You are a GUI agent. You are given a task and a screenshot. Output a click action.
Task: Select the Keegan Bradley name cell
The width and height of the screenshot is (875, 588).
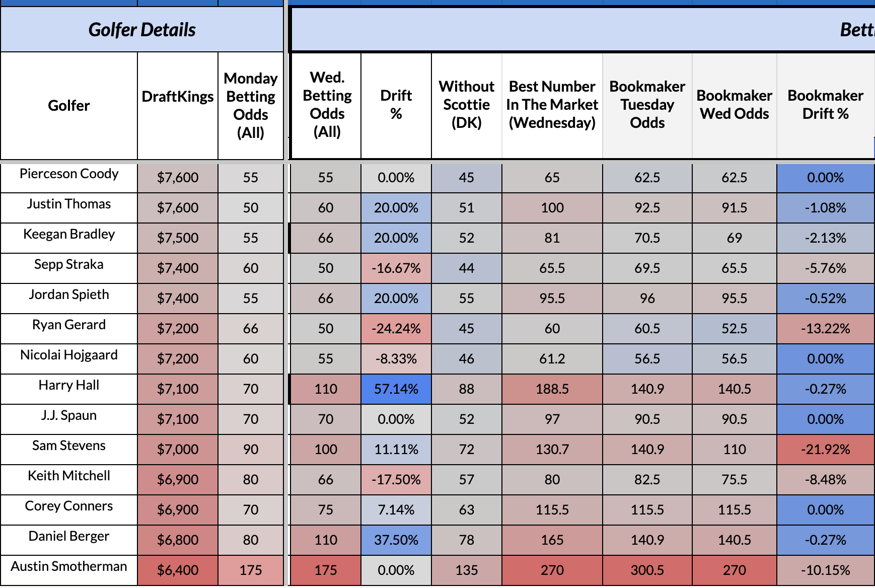69,235
